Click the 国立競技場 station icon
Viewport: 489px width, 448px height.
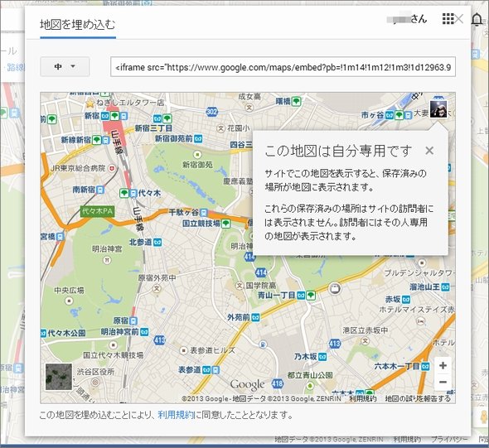(x=225, y=224)
